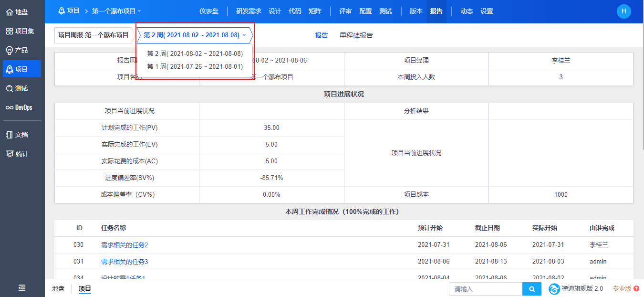The width and height of the screenshot is (644, 297).
Task: Go to the 版本 menu item
Action: tap(416, 11)
